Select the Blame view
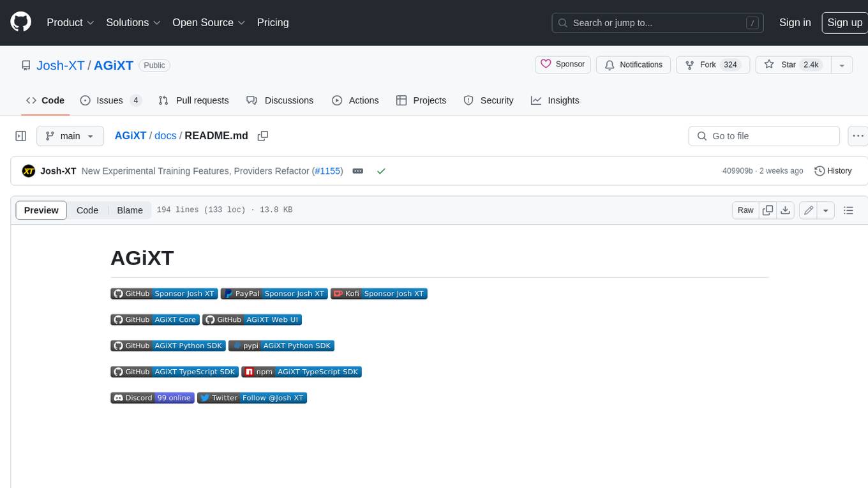868x488 pixels. (x=130, y=210)
